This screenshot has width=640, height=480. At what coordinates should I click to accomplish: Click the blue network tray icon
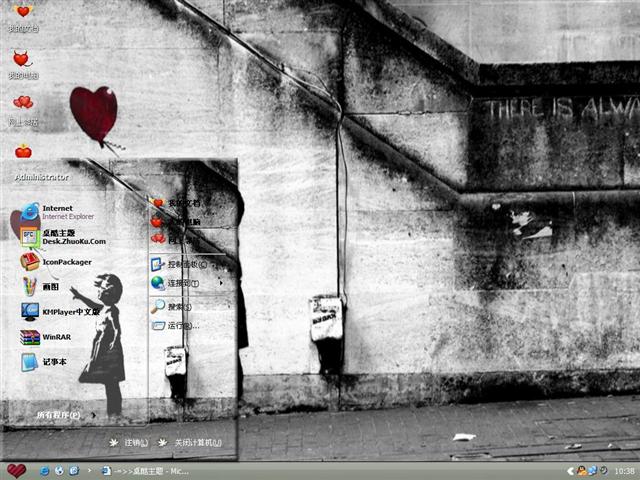pyautogui.click(x=592, y=471)
